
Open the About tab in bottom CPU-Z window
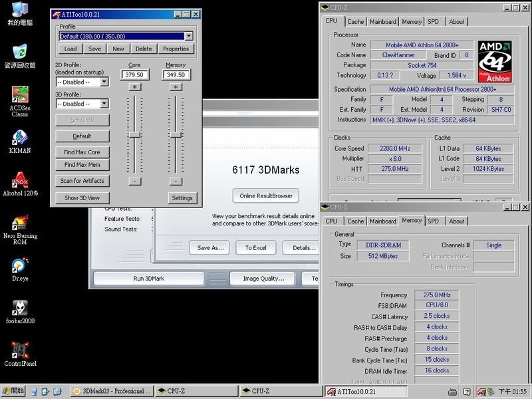coord(456,221)
